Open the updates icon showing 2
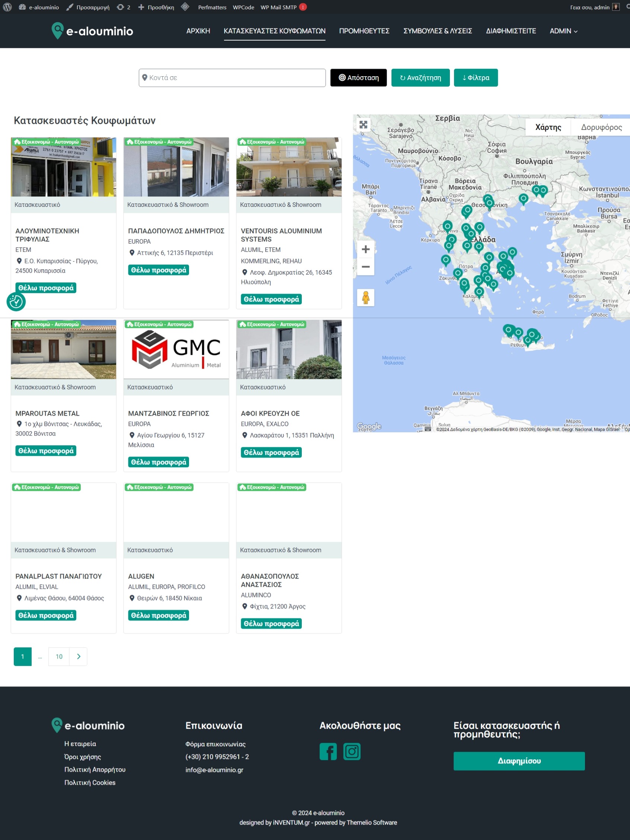 (x=124, y=7)
